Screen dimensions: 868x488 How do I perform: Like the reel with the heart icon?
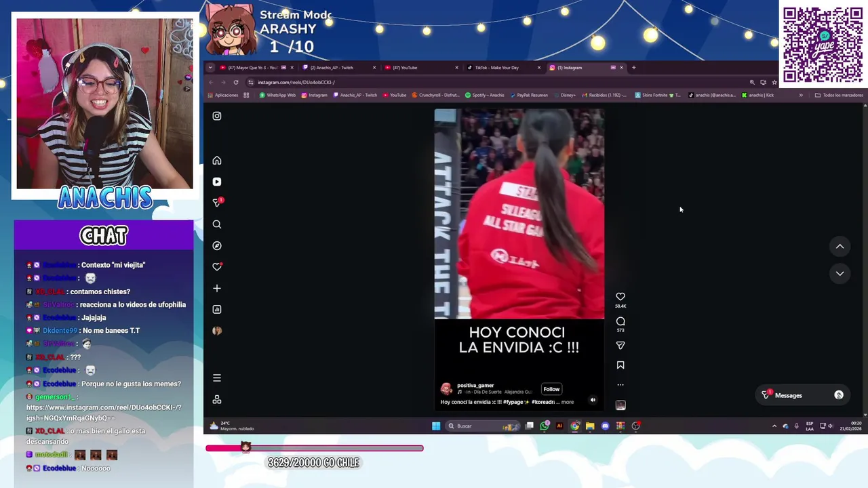point(620,297)
